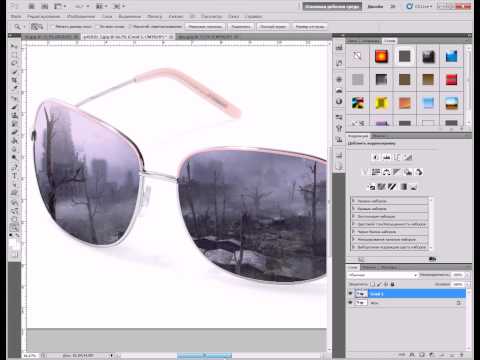
Task: Click the Actual Pixels button
Action: coord(205,27)
